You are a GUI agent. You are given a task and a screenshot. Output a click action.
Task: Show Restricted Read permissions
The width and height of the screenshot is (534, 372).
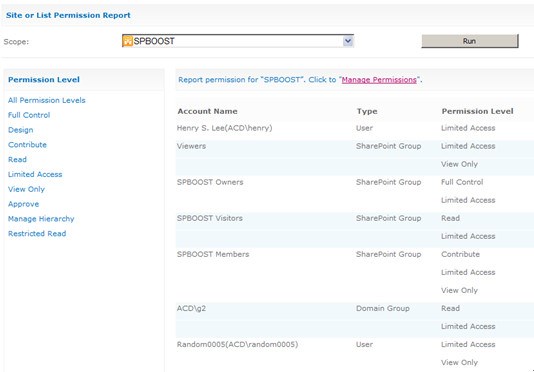click(x=37, y=234)
